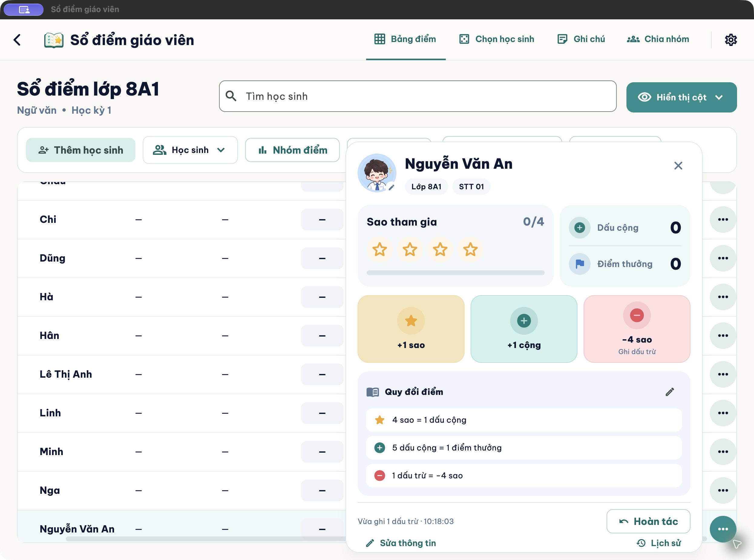
Task: Switch to the Bảng điểm tab
Action: tap(406, 39)
